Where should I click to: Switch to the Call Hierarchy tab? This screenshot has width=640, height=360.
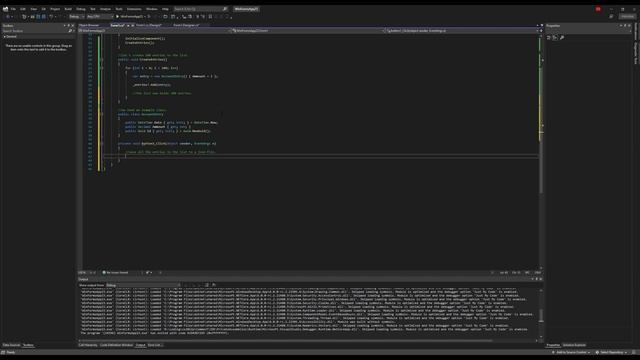click(88, 345)
